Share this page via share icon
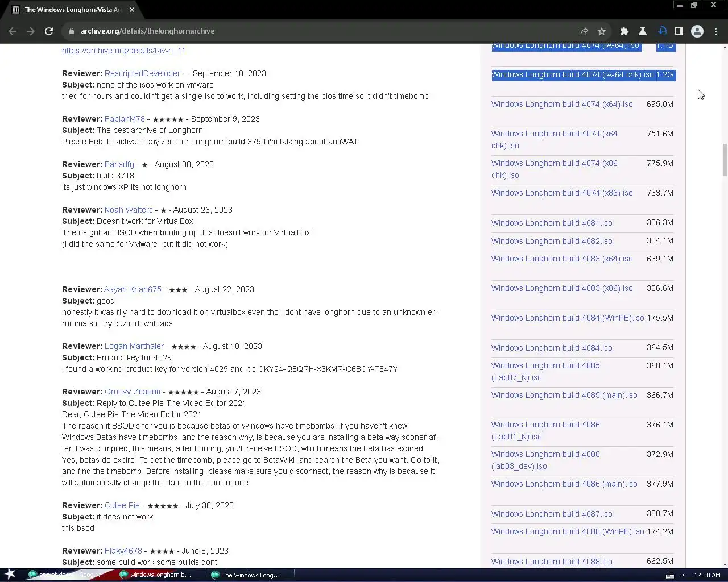728x582 pixels. tap(584, 31)
